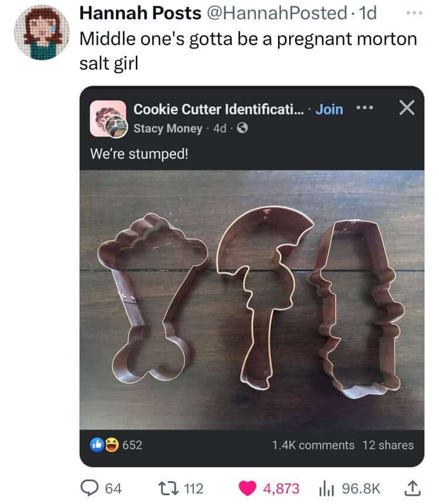Click the laughing haha reaction emoji
This screenshot has width=439, height=504.
pyautogui.click(x=112, y=445)
